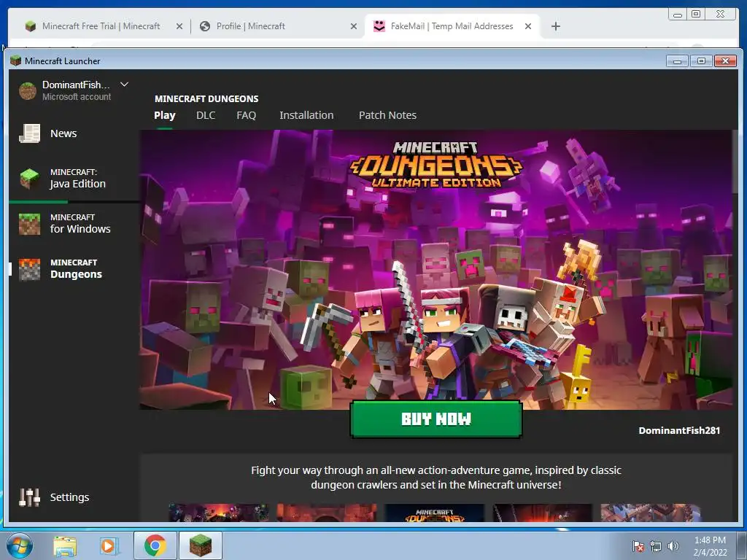Open Windows Media Player from taskbar

click(x=109, y=545)
